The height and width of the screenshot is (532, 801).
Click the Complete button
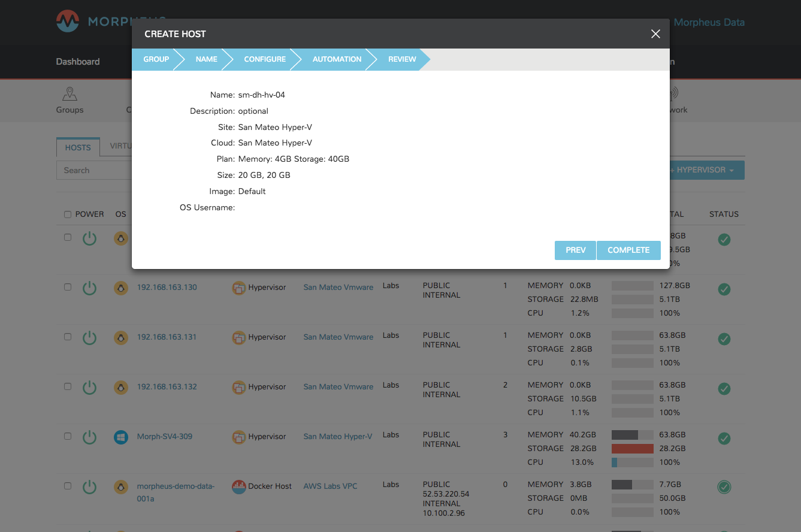(628, 250)
